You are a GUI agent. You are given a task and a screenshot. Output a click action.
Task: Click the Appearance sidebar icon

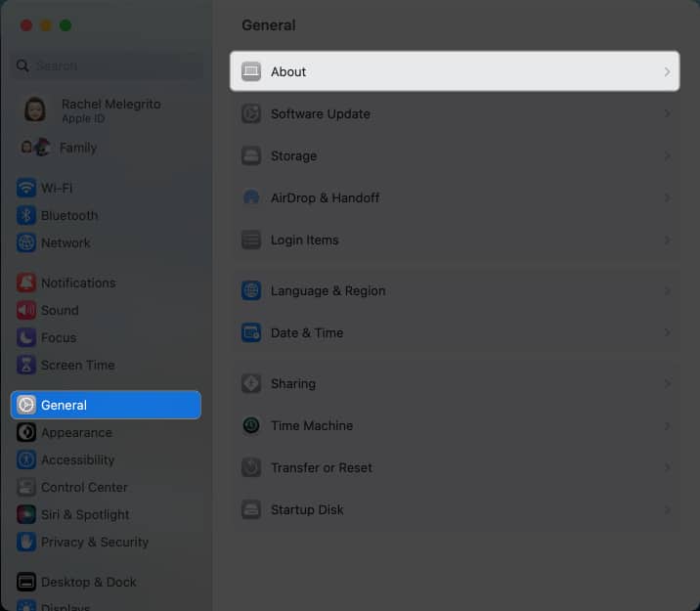26,432
